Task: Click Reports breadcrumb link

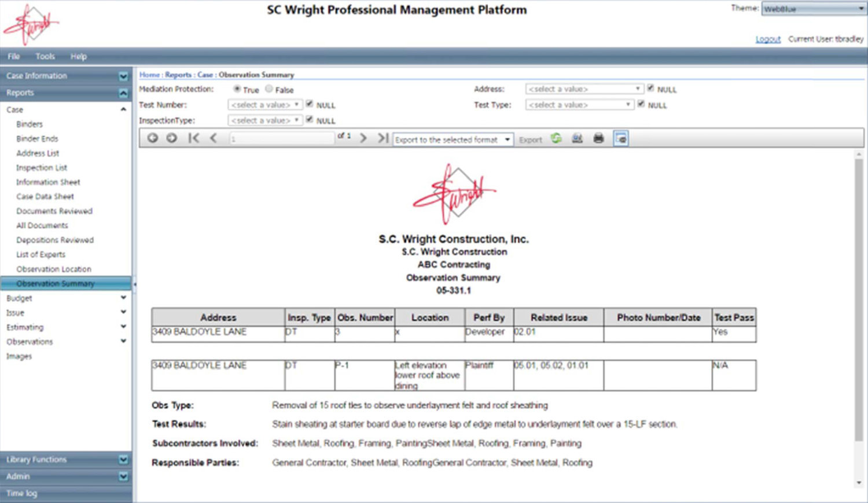Action: [178, 75]
